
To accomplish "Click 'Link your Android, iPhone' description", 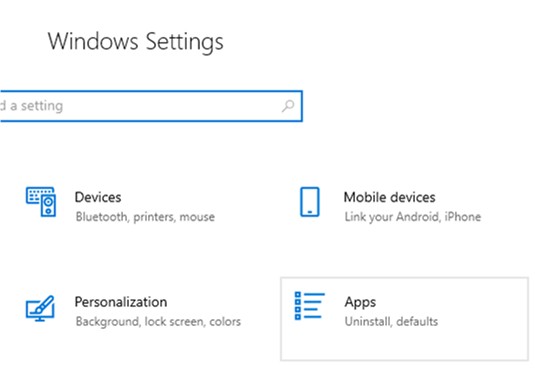I will pyautogui.click(x=413, y=217).
